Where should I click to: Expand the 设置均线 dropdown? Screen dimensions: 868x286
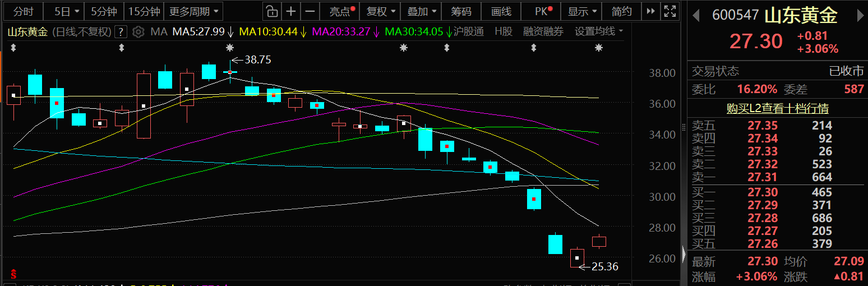tap(599, 32)
